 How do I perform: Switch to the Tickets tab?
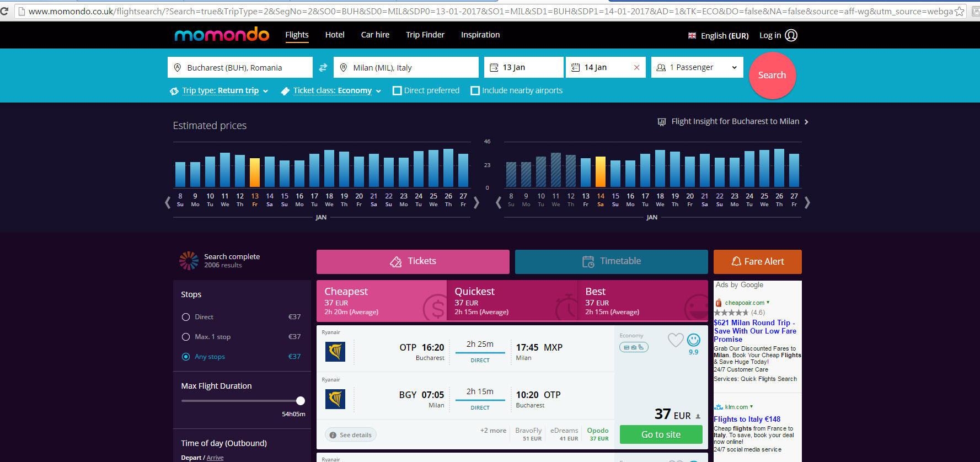coord(413,262)
